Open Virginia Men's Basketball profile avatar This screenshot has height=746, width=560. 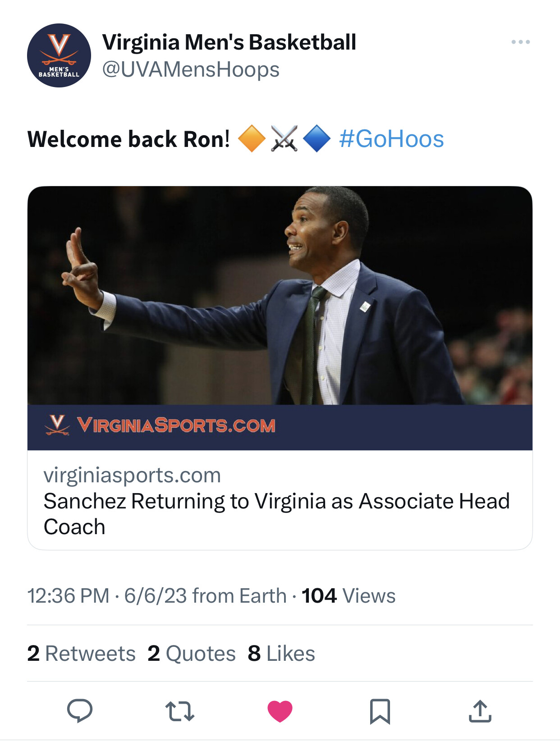click(59, 55)
